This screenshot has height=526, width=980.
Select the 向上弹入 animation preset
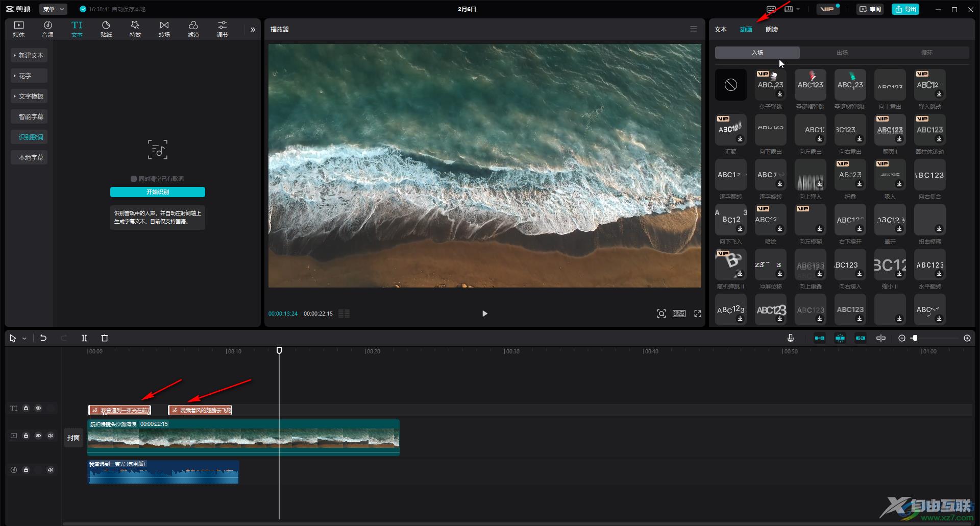(811, 175)
